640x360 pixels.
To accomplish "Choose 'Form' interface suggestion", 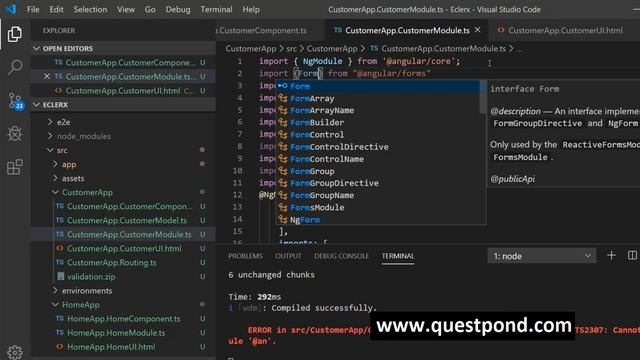I will click(x=378, y=86).
